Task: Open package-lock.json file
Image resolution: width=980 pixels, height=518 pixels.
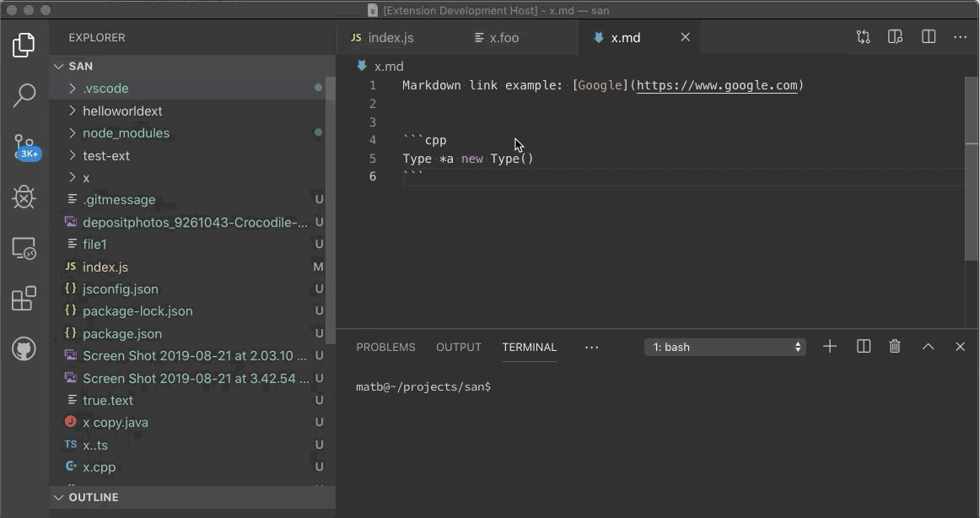Action: pos(187,311)
